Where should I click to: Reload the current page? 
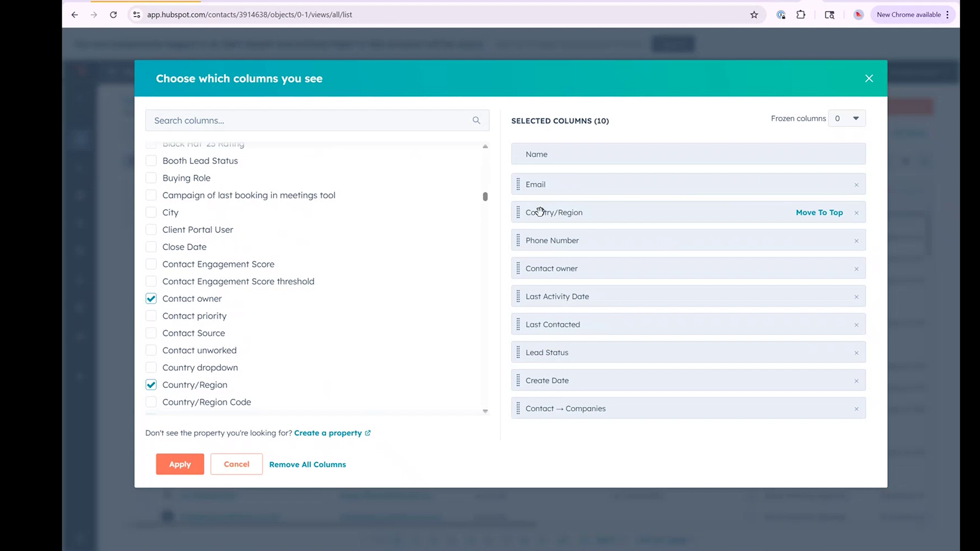click(x=113, y=15)
